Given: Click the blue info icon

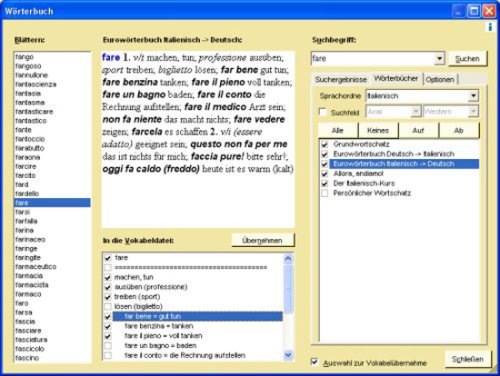Looking at the screenshot, I should pyautogui.click(x=490, y=27).
